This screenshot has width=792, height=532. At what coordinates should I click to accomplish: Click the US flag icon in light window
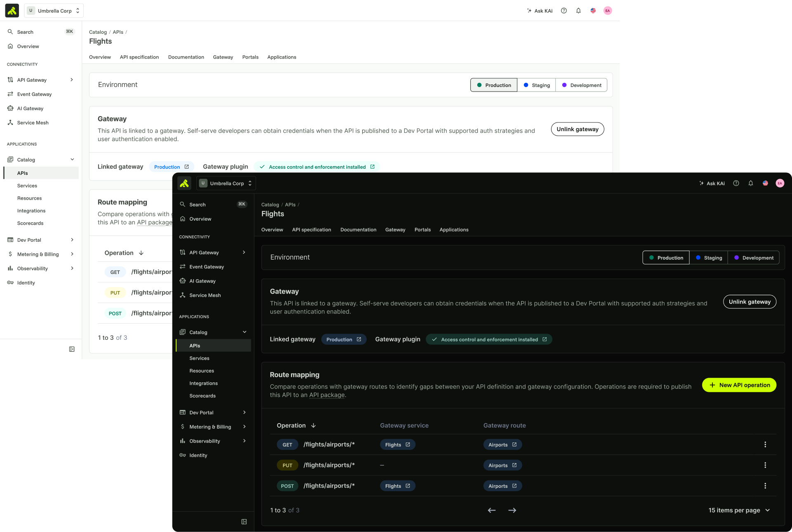(593, 11)
